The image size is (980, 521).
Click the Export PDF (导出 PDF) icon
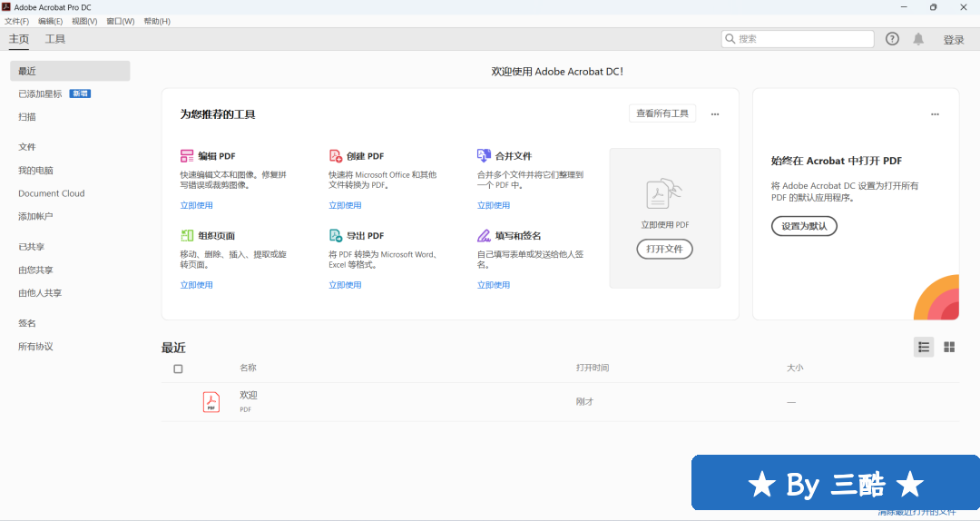[x=336, y=235]
